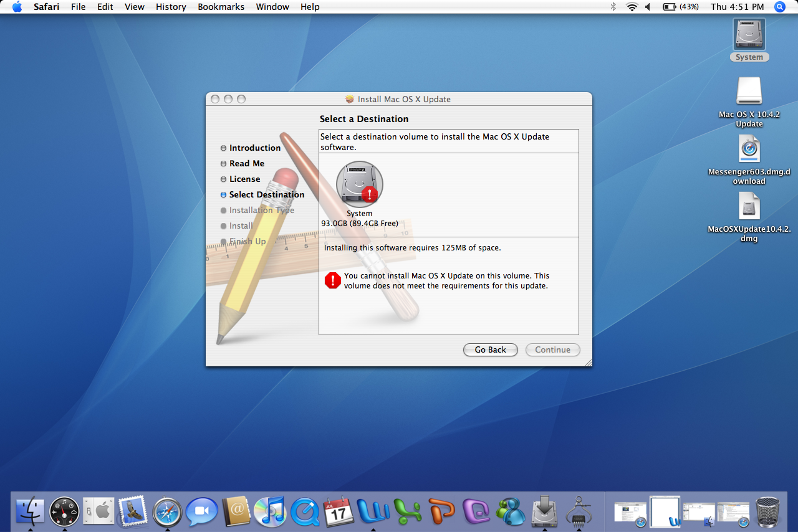Open the History menu
This screenshot has height=532, width=798.
[171, 7]
